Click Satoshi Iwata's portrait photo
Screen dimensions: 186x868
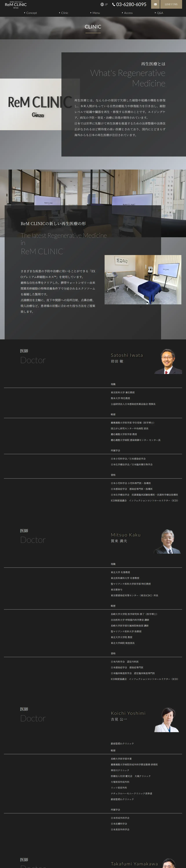pyautogui.click(x=168, y=361)
